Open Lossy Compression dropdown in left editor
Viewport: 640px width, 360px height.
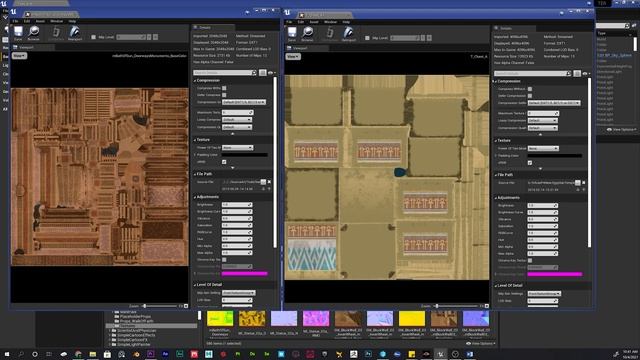(237, 120)
